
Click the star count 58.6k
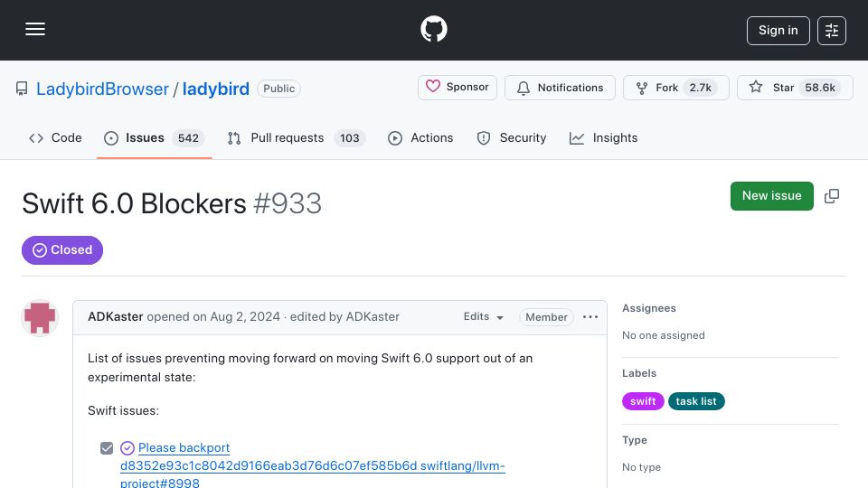(x=820, y=88)
